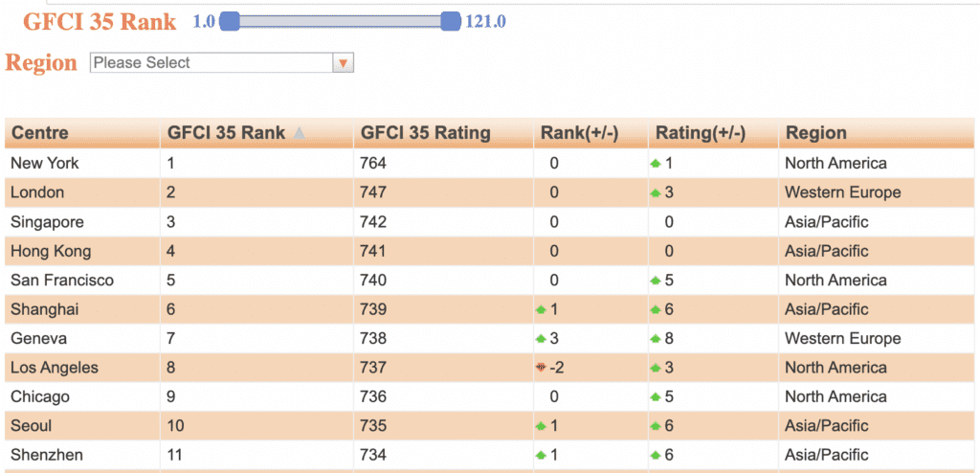This screenshot has width=980, height=473.
Task: Click the rating value 747
Action: 373,192
